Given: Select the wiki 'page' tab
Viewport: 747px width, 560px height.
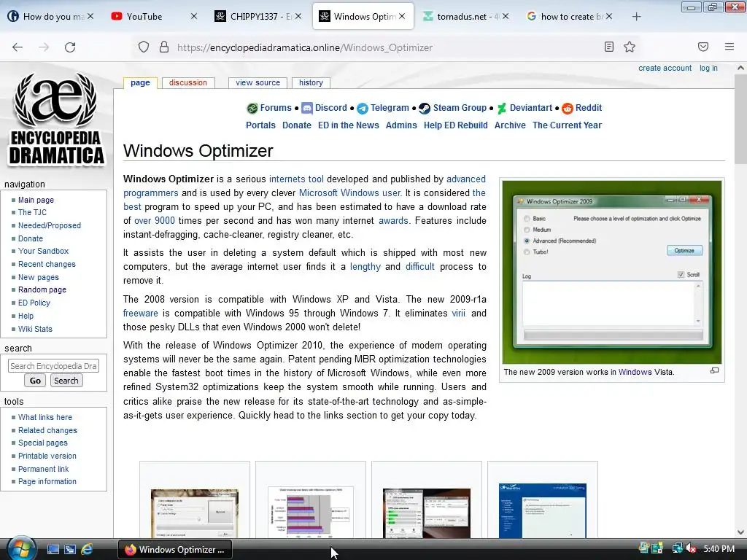Looking at the screenshot, I should (x=140, y=83).
